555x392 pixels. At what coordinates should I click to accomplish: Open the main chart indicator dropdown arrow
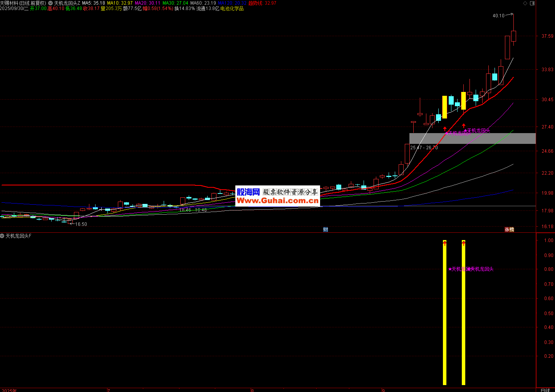coord(50,3)
